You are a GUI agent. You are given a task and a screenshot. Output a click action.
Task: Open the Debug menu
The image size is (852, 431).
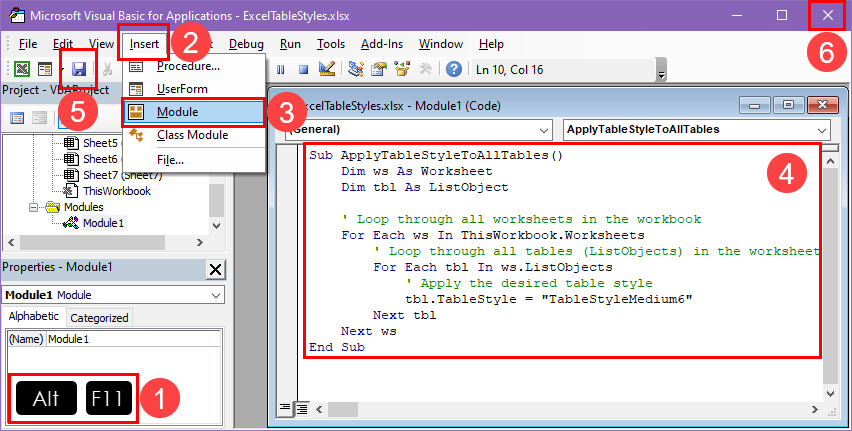[x=246, y=44]
